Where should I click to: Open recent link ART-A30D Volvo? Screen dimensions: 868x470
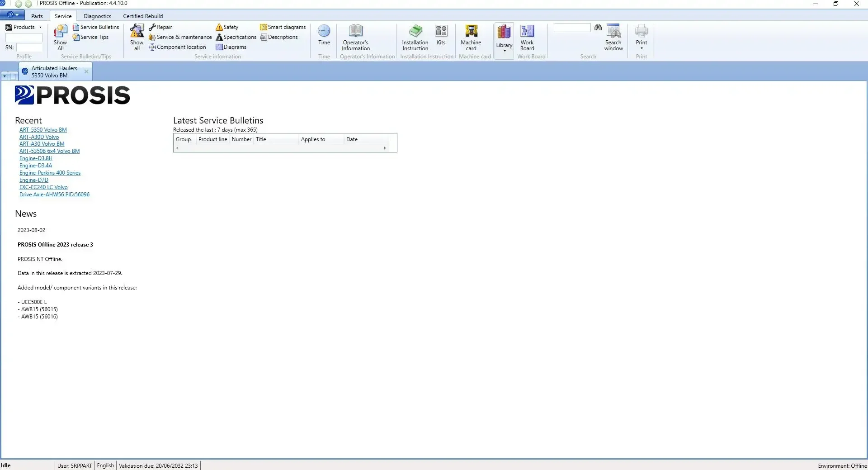(39, 137)
